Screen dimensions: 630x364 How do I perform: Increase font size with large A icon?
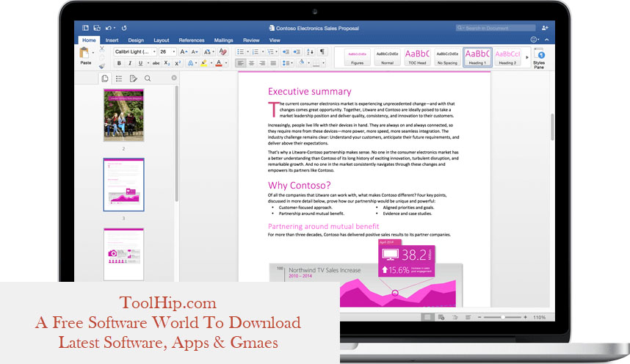(184, 52)
